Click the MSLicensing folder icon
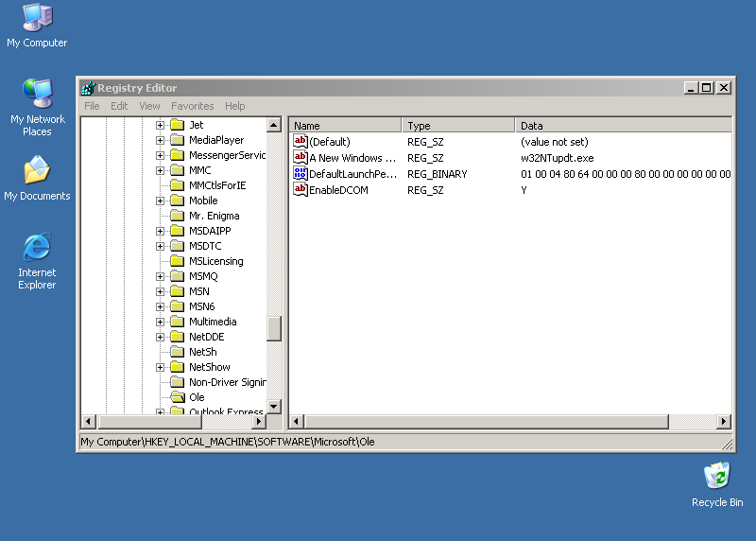This screenshot has width=756, height=541. [178, 261]
